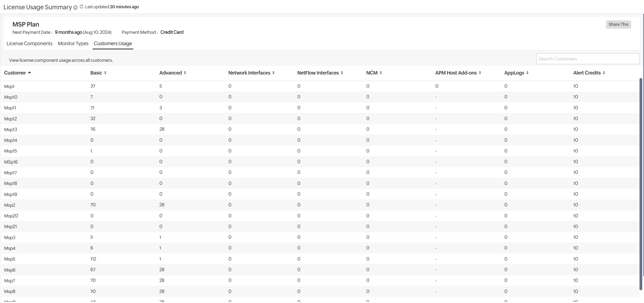This screenshot has height=303, width=644.
Task: Click the vertical scrollbar of the table
Action: [x=641, y=183]
